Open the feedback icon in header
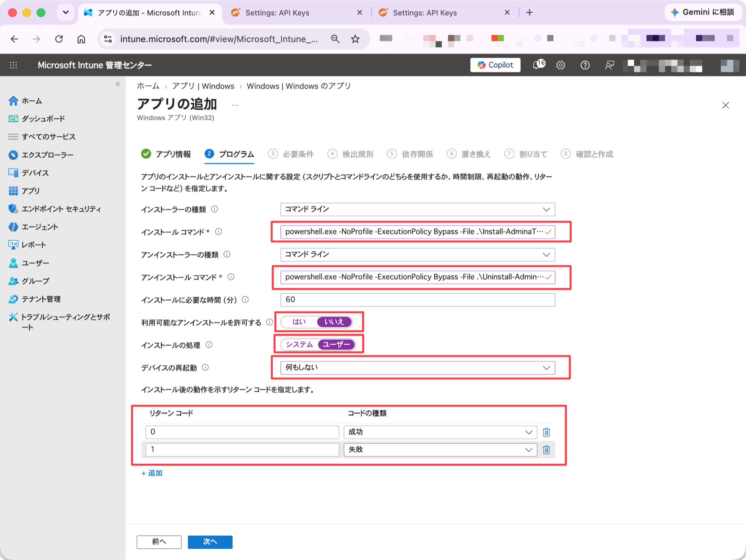The image size is (746, 560). 609,65
